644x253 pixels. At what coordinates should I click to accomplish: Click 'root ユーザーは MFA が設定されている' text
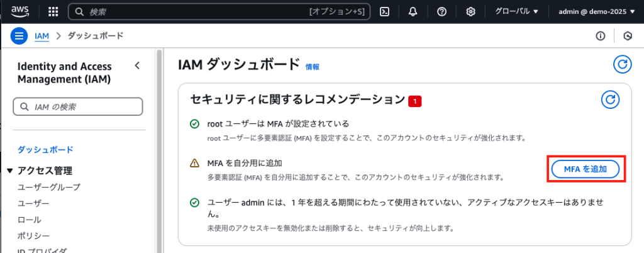[278, 123]
